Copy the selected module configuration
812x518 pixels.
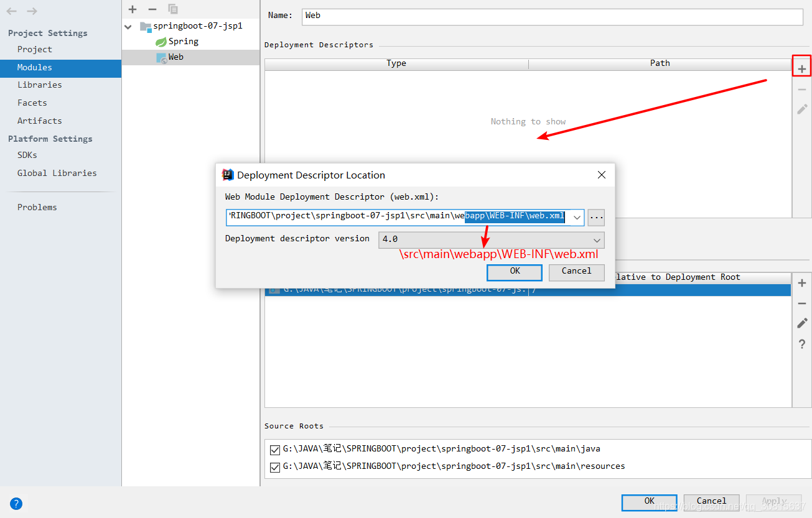pos(173,9)
